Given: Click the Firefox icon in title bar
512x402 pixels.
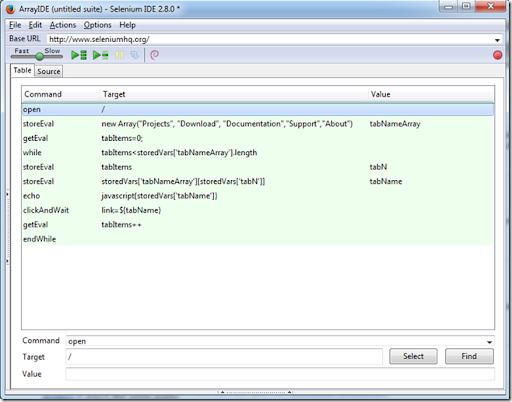Looking at the screenshot, I should click(10, 9).
